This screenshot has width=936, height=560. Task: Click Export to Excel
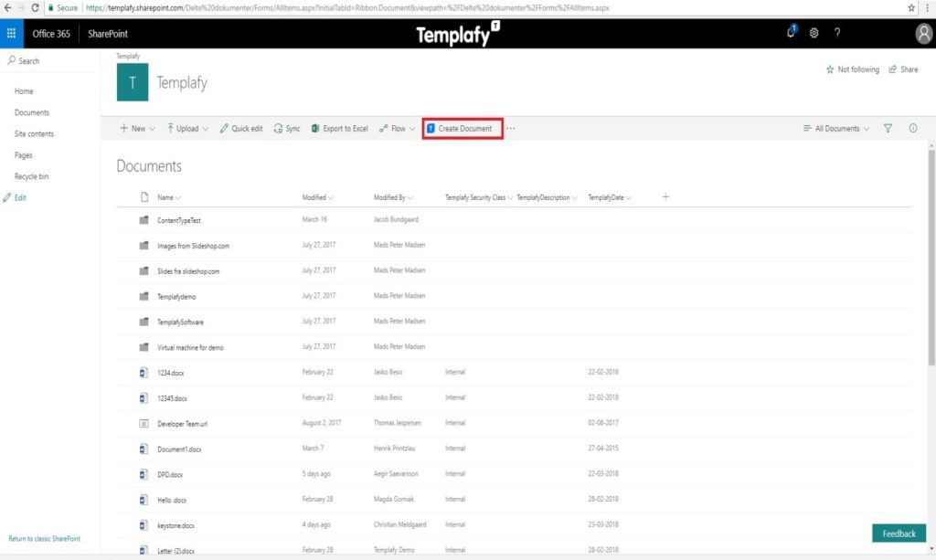point(340,128)
